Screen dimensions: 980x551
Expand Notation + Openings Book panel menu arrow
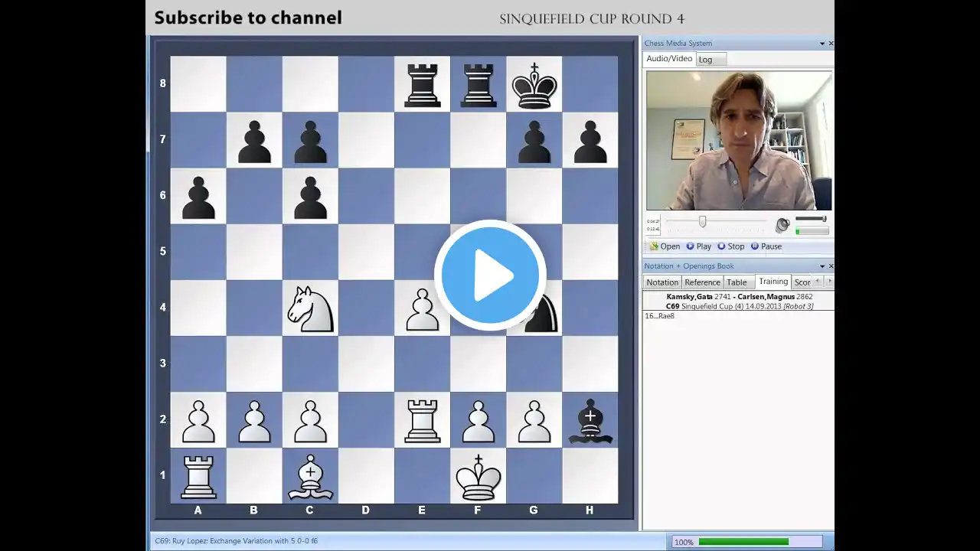[822, 266]
